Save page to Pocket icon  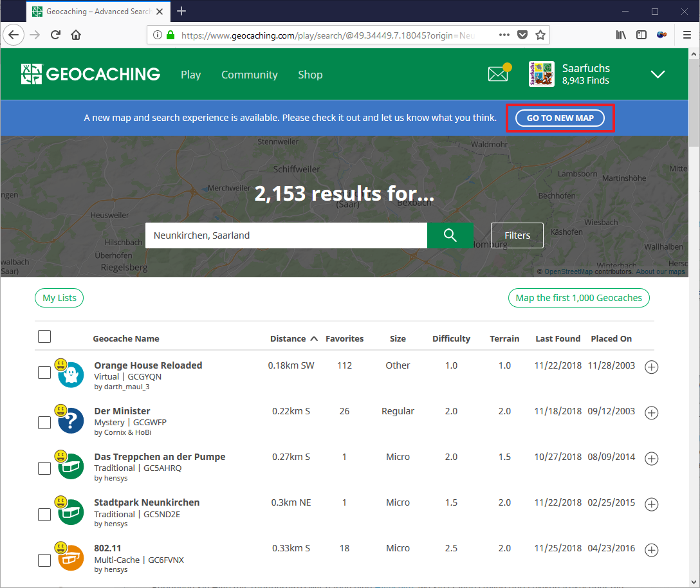pyautogui.click(x=522, y=35)
